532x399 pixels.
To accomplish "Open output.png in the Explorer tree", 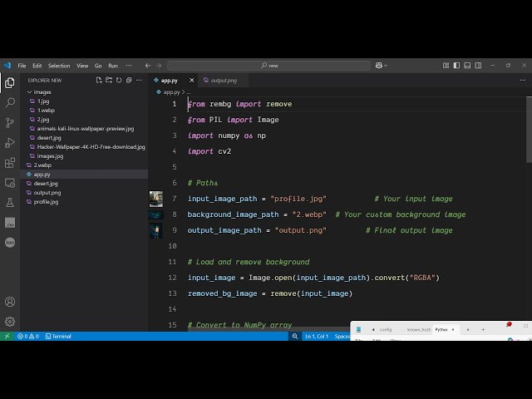I will coord(47,193).
